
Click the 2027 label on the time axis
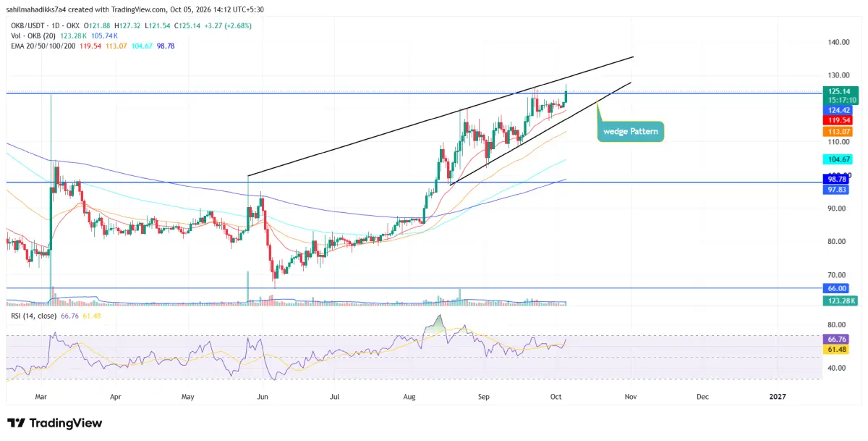click(x=777, y=397)
